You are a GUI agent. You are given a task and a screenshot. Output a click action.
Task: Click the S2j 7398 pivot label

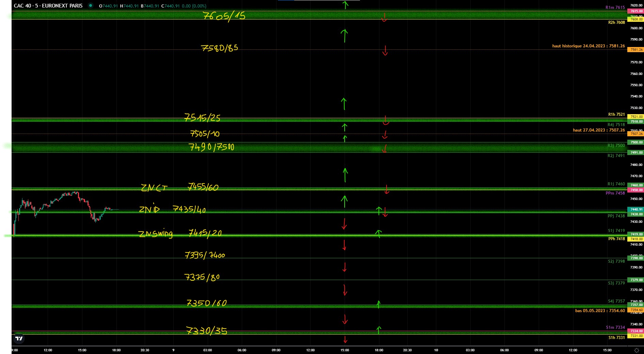[x=616, y=261]
